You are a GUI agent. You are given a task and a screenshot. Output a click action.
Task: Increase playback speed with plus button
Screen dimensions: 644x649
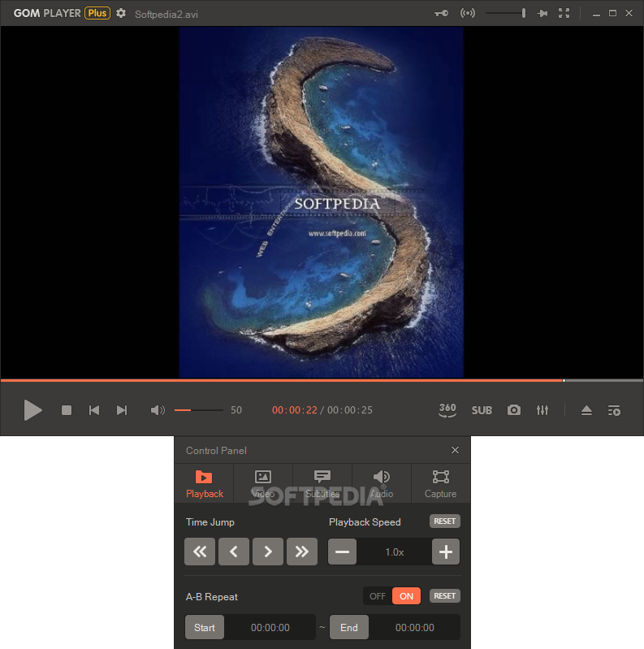(x=446, y=552)
